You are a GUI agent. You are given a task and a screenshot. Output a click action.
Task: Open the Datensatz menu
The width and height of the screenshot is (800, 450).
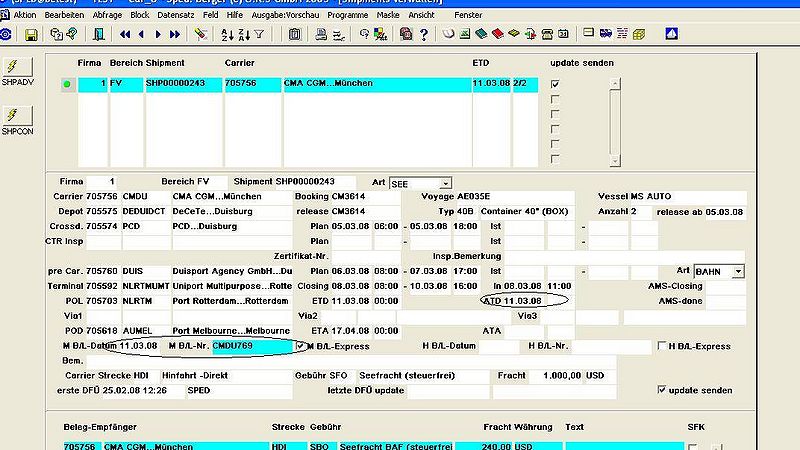176,15
